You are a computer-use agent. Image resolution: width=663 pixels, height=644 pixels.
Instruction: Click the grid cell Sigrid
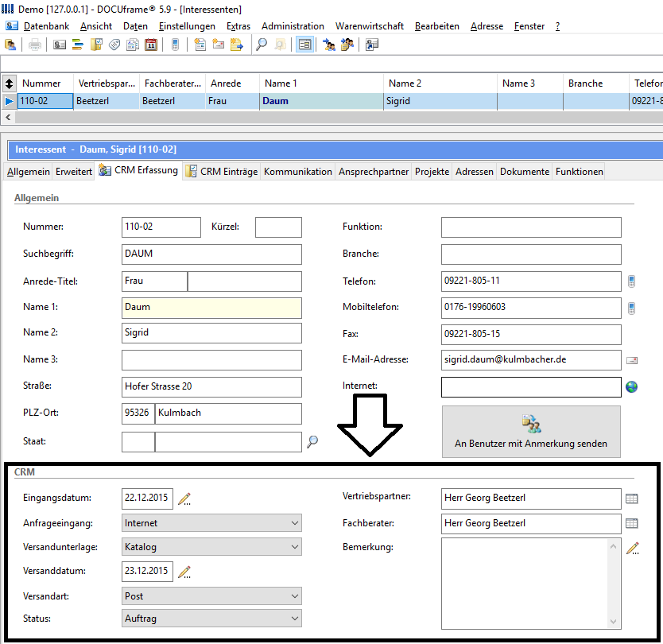click(x=440, y=101)
